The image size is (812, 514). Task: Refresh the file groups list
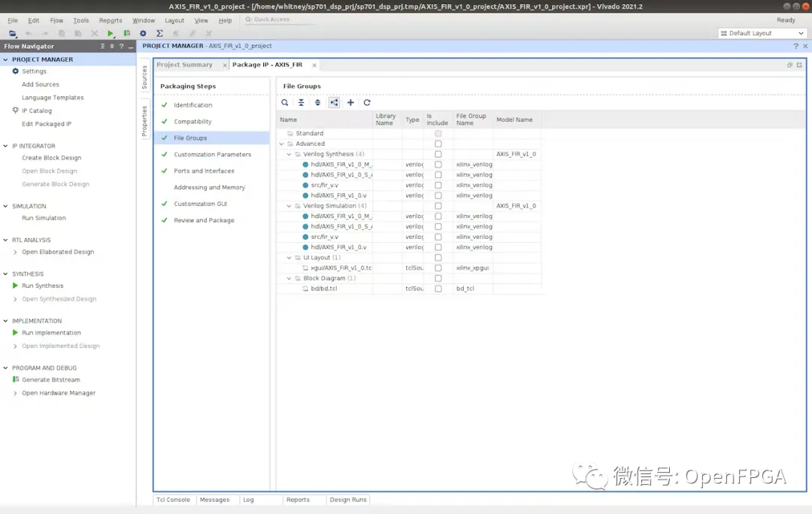coord(367,102)
